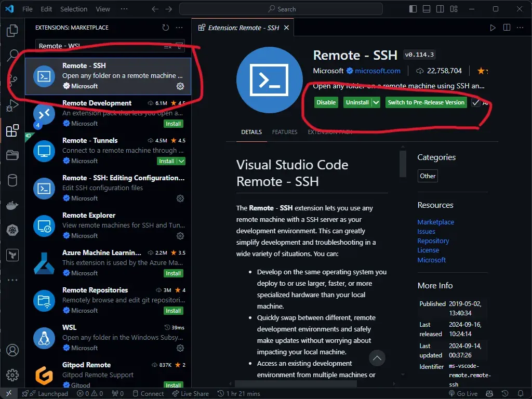
Task: Close the Extension: Remote - SSH tab
Action: coord(286,28)
